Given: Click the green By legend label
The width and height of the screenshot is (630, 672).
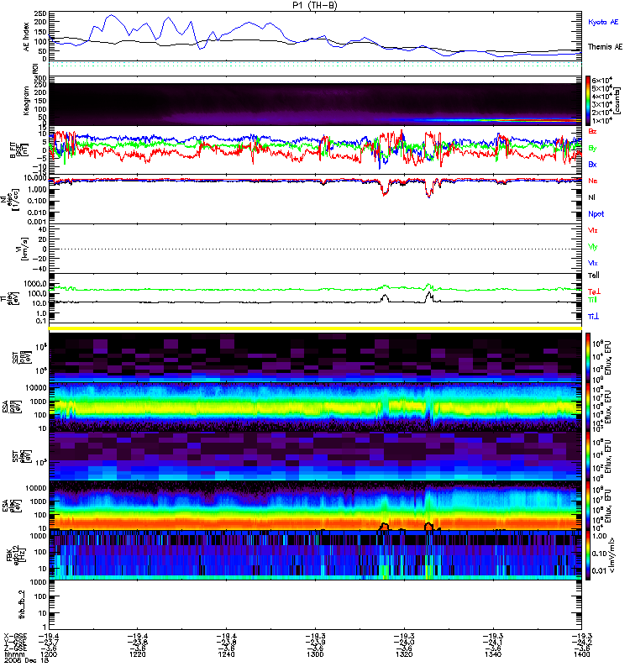Looking at the screenshot, I should pyautogui.click(x=592, y=149).
